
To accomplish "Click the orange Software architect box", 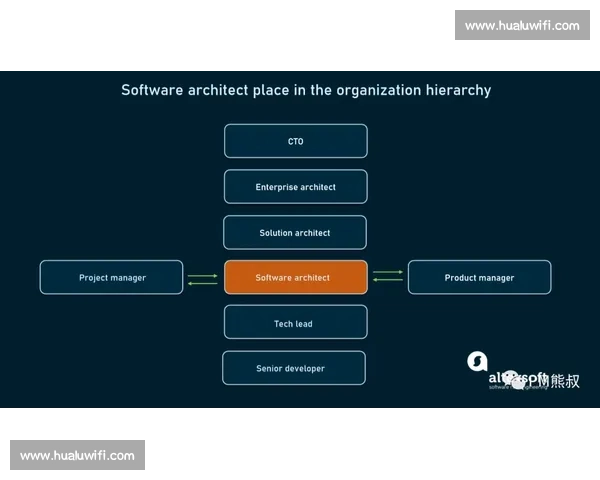I will (x=295, y=278).
